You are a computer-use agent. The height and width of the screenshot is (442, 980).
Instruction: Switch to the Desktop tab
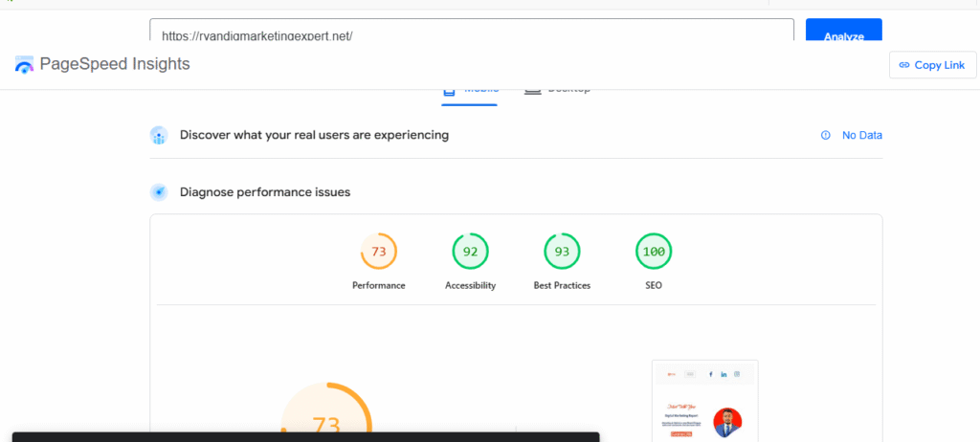pyautogui.click(x=558, y=92)
